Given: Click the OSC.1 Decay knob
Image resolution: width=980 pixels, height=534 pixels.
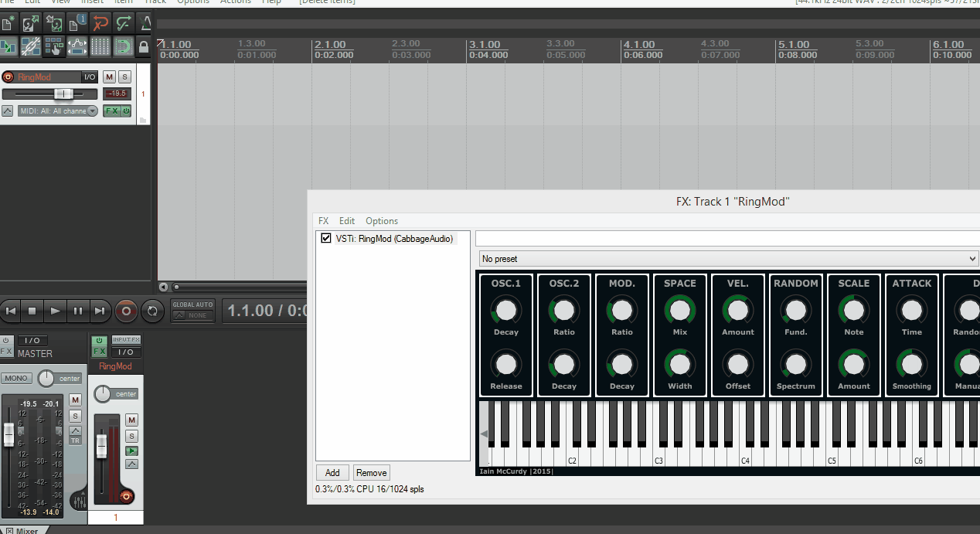Looking at the screenshot, I should click(x=505, y=311).
